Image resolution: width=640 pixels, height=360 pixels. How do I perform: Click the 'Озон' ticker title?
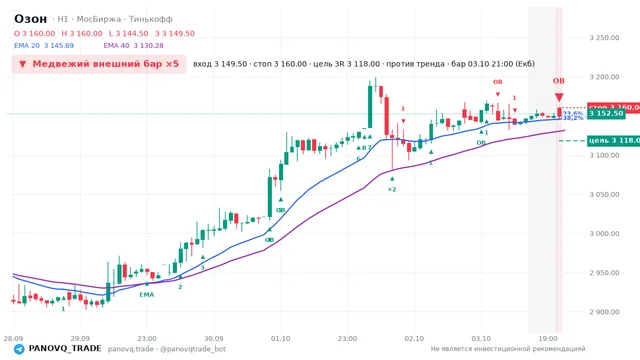coord(31,19)
